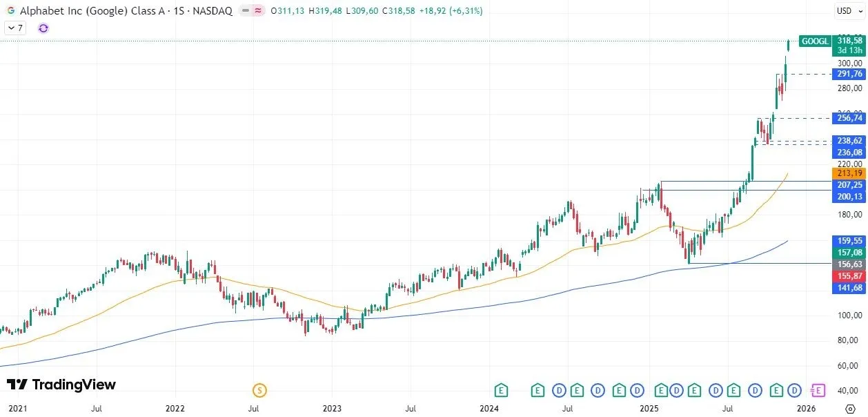Toggle the gray minus market status indicator
This screenshot has width=868, height=417.
[245, 10]
